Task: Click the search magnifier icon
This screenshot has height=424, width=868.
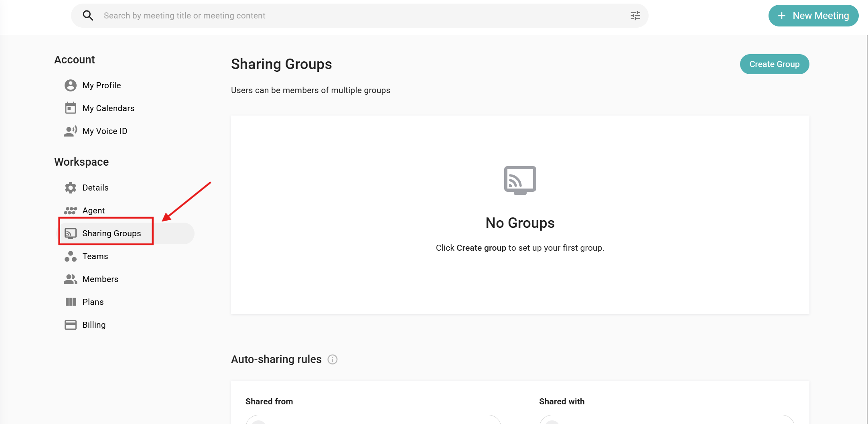Action: (88, 16)
